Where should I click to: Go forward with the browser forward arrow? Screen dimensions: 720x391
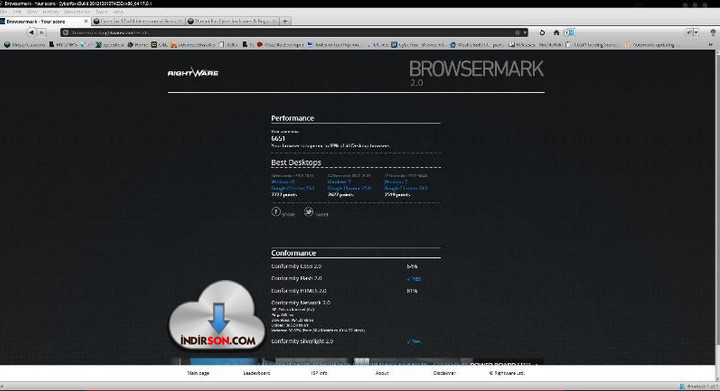[x=42, y=33]
